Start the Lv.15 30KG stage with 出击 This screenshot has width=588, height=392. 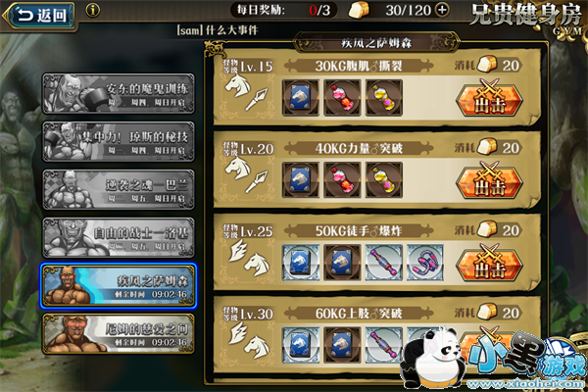pyautogui.click(x=489, y=98)
